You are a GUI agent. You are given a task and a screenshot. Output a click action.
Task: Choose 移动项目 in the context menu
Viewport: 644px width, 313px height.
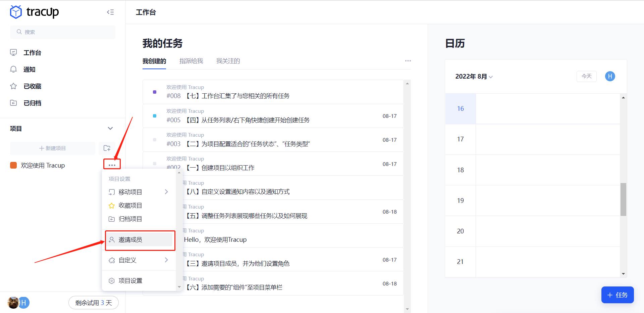pyautogui.click(x=130, y=192)
